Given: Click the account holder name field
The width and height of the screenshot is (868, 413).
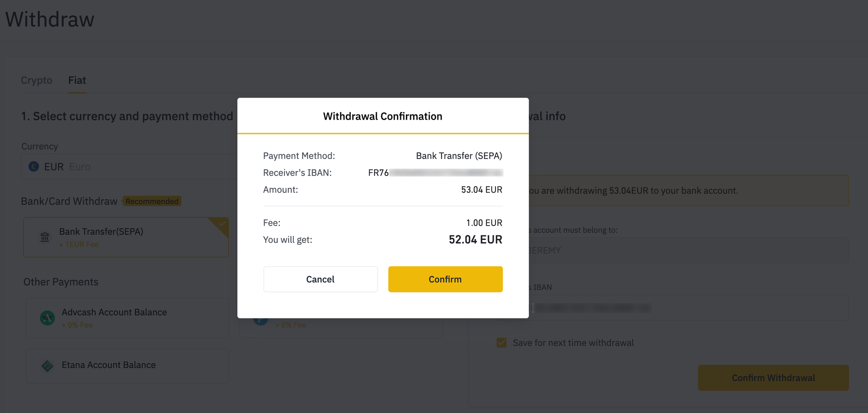Looking at the screenshot, I should tap(689, 250).
